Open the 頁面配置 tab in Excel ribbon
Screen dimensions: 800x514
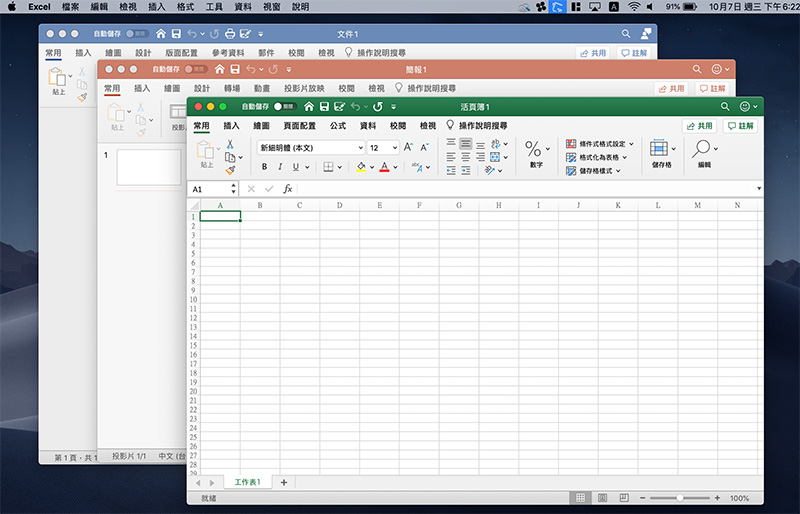pyautogui.click(x=299, y=126)
